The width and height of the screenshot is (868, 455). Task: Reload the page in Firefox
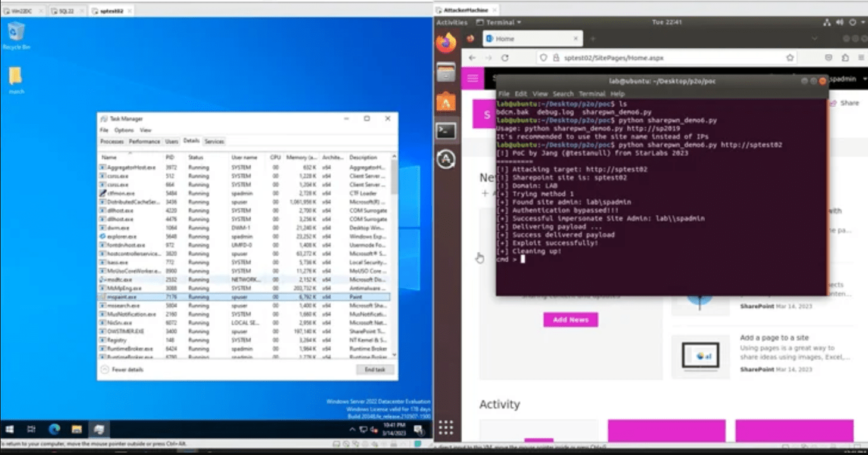click(505, 58)
